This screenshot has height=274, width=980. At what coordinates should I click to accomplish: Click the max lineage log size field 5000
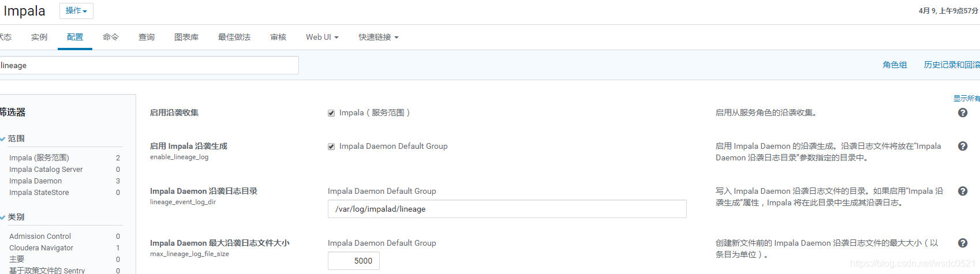(354, 261)
